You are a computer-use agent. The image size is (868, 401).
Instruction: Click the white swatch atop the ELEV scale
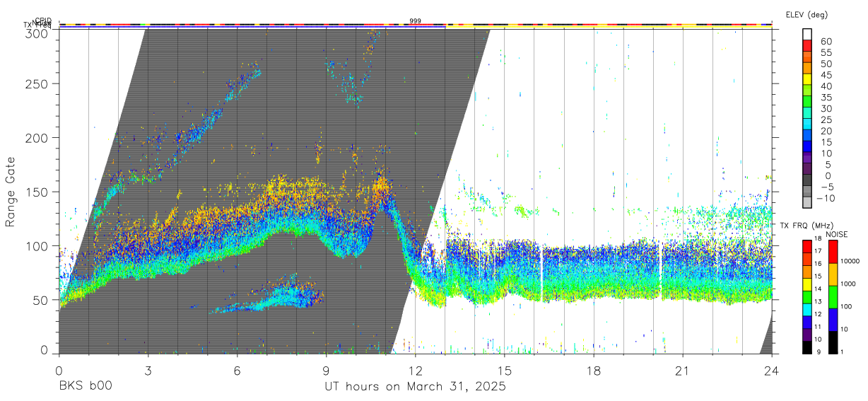click(x=807, y=35)
